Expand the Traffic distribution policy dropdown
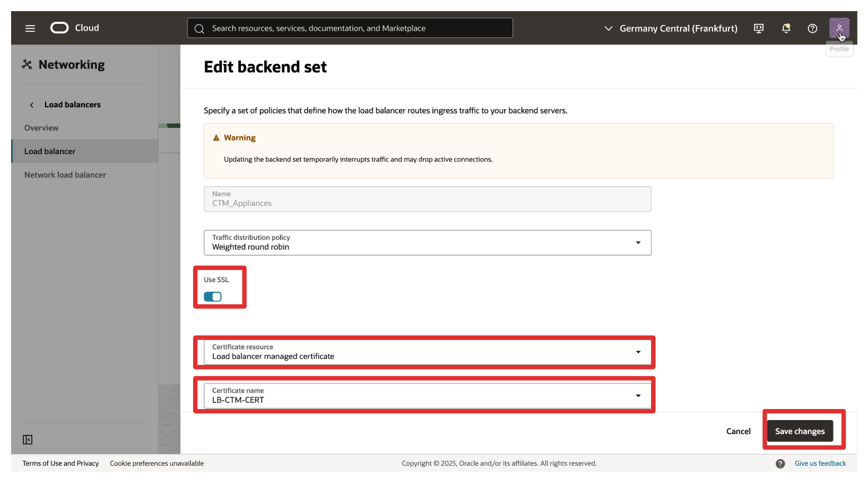868x483 pixels. coord(427,243)
